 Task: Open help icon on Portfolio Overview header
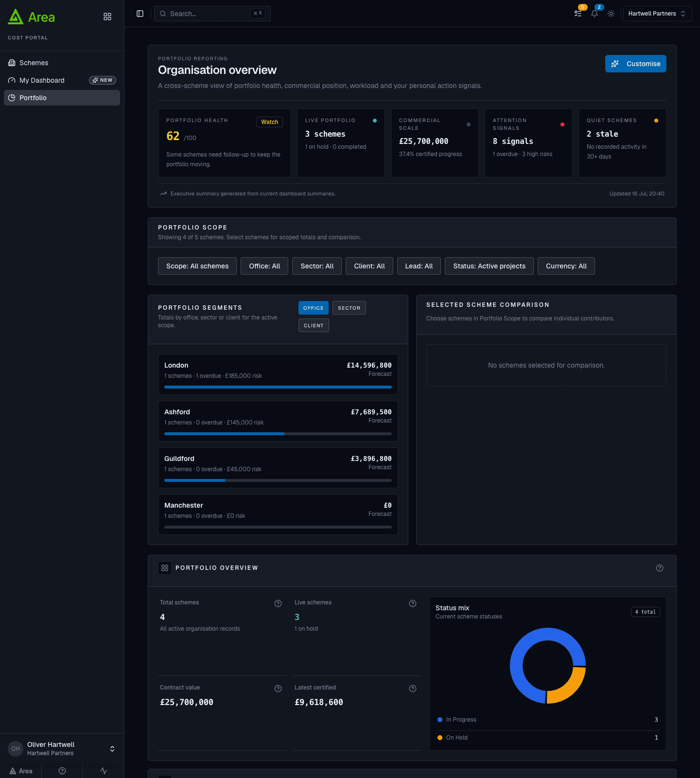pyautogui.click(x=660, y=568)
